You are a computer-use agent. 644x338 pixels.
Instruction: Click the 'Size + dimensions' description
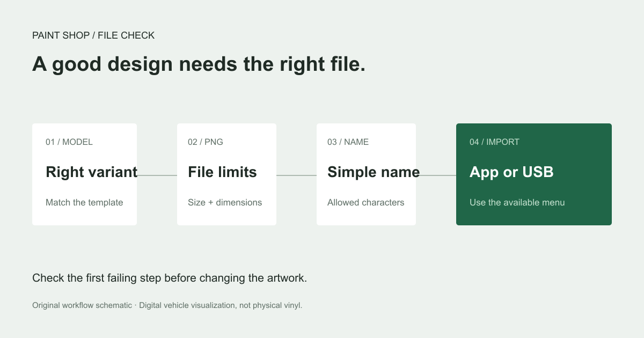click(x=225, y=203)
